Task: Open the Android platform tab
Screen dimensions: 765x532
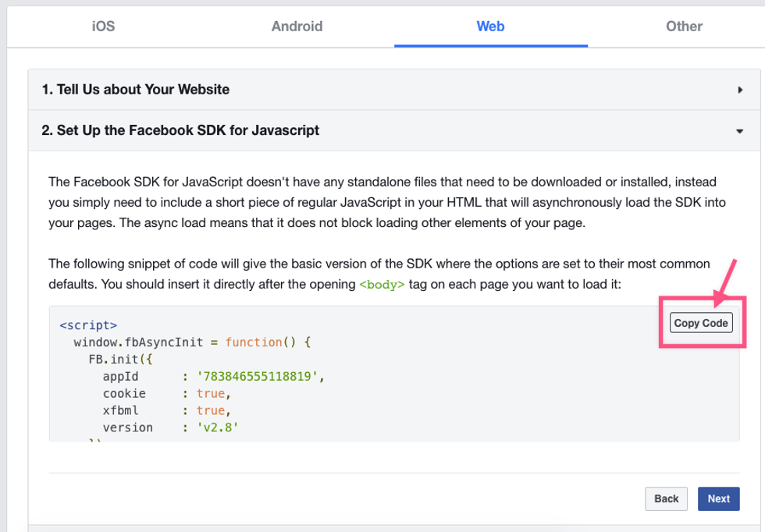Action: click(297, 26)
